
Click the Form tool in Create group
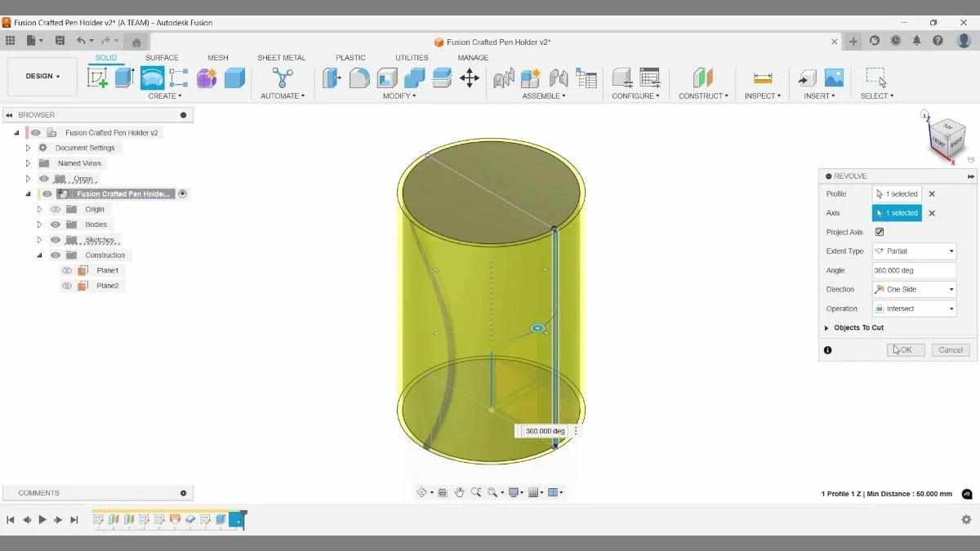pyautogui.click(x=206, y=78)
